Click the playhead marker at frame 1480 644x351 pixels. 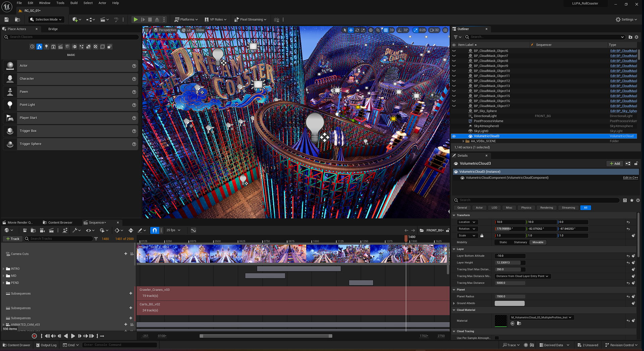tap(406, 238)
